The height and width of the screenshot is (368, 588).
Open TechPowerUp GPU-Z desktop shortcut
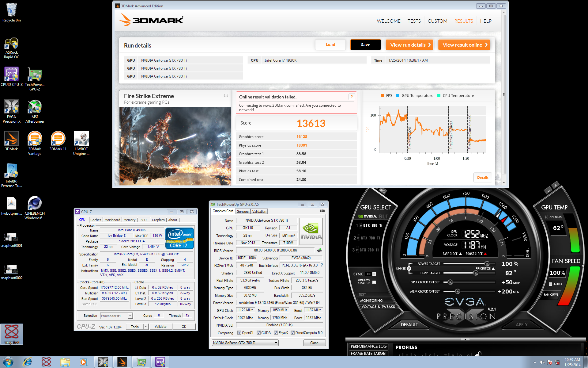click(35, 79)
